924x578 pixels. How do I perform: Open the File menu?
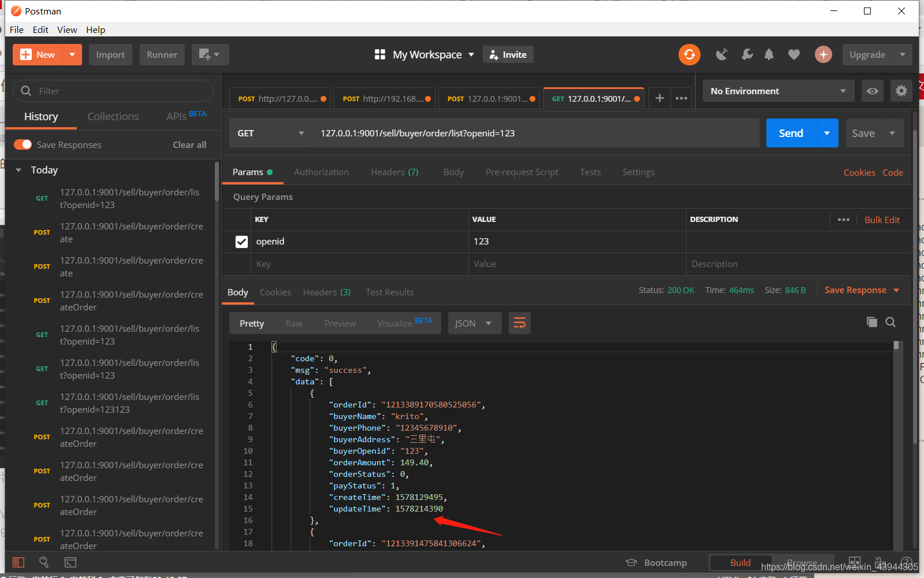click(17, 29)
